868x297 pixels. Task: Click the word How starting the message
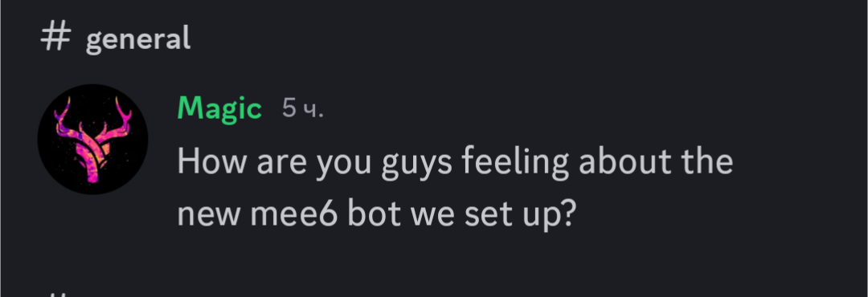coord(211,162)
